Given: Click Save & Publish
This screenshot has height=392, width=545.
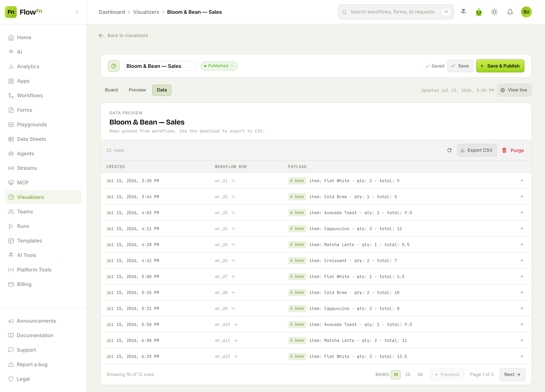Looking at the screenshot, I should (x=500, y=66).
